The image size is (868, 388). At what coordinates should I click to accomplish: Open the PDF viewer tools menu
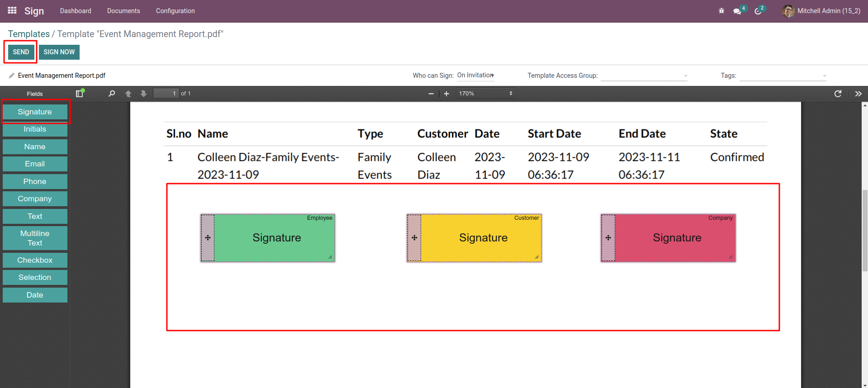pos(858,94)
